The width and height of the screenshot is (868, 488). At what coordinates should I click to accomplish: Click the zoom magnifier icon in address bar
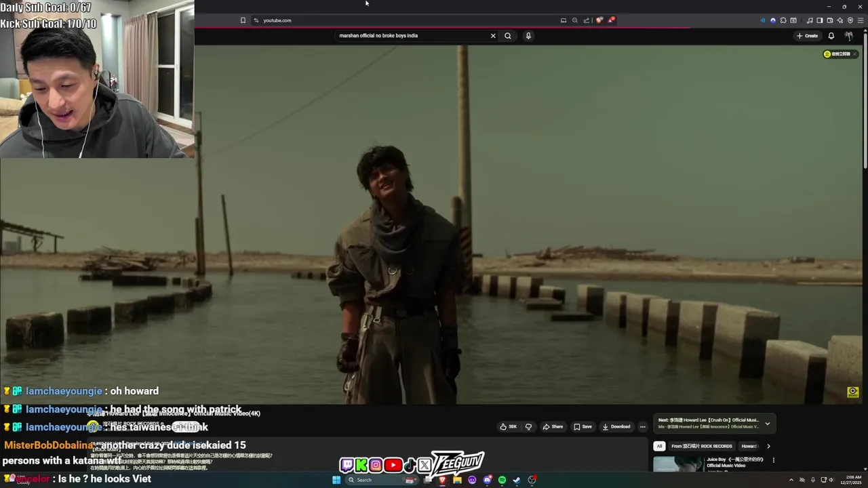(x=575, y=20)
